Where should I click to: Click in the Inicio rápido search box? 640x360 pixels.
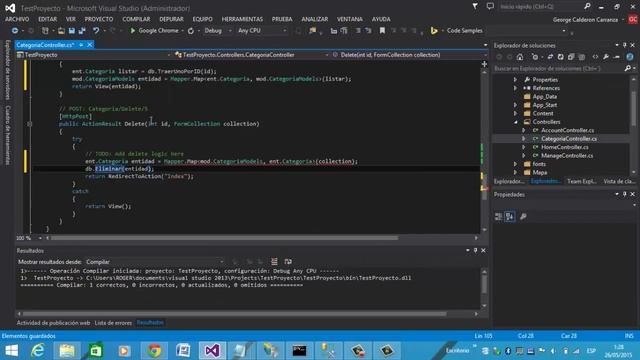tap(540, 7)
